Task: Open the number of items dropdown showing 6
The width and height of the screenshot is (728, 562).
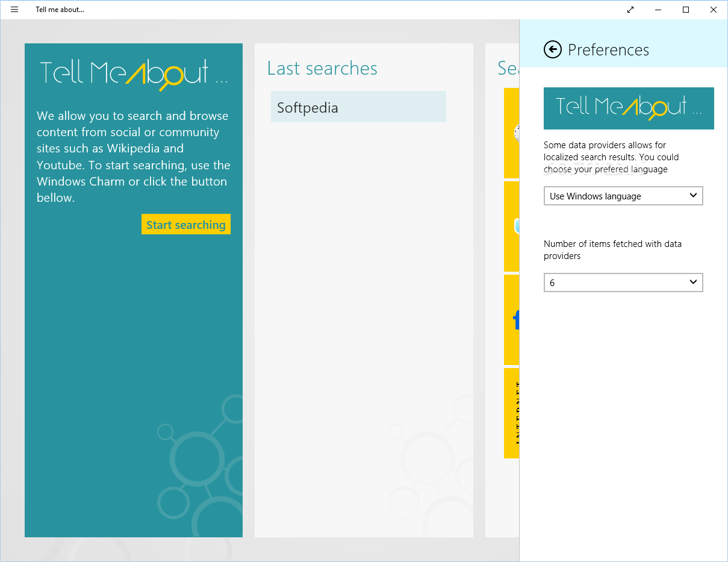Action: pos(623,283)
